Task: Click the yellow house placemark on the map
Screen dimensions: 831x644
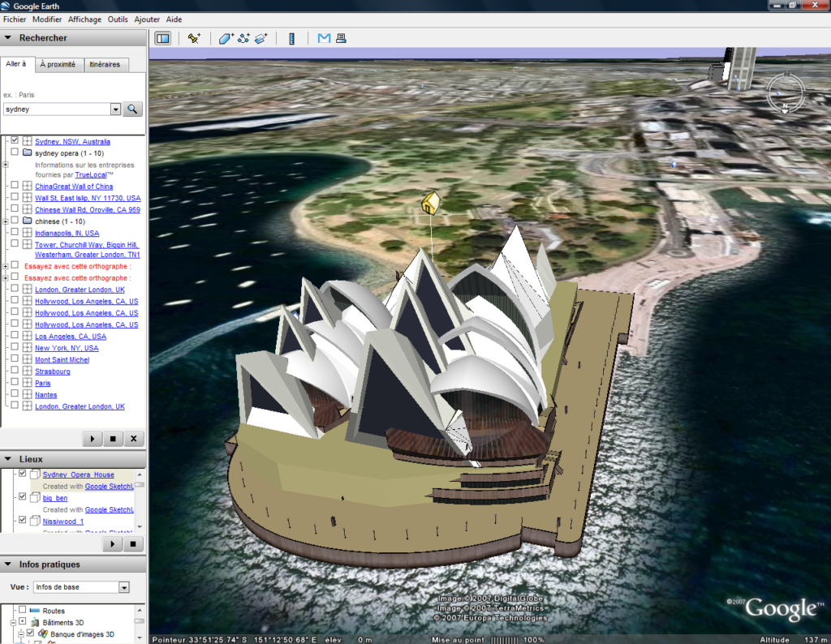Action: pos(430,204)
